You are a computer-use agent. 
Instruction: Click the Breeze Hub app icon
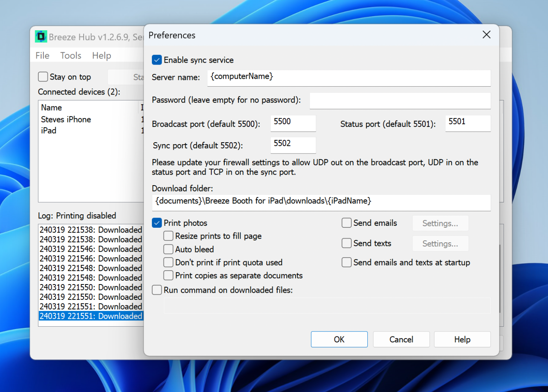[41, 37]
